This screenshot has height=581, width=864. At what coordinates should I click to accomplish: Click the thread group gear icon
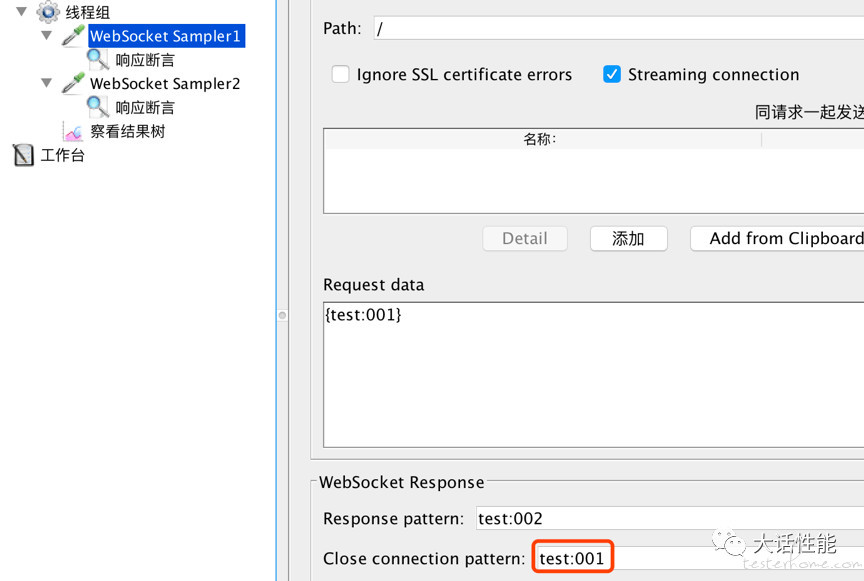[x=48, y=12]
